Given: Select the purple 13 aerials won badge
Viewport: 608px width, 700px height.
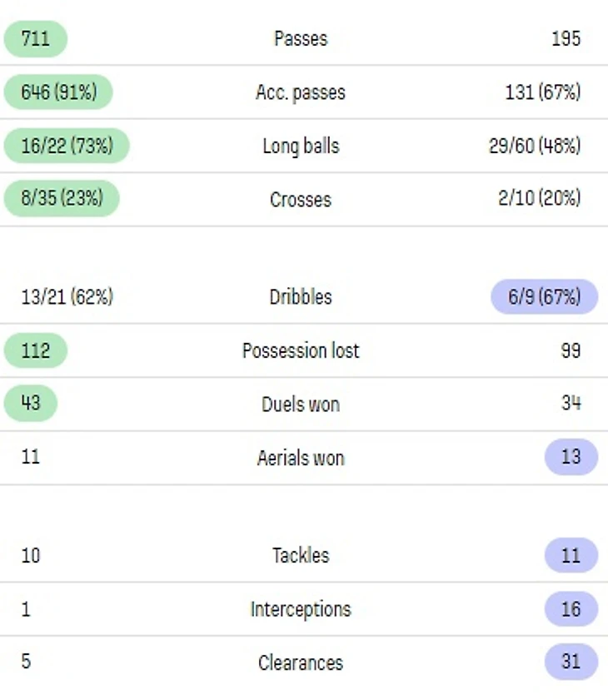Looking at the screenshot, I should tap(571, 457).
